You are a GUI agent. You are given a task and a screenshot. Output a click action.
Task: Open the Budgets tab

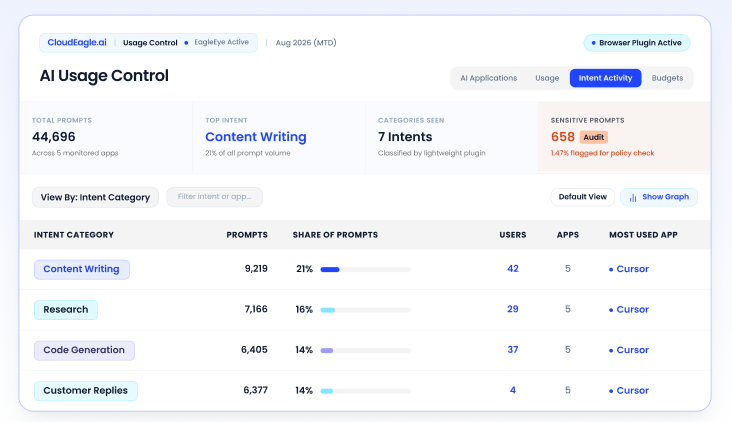667,78
